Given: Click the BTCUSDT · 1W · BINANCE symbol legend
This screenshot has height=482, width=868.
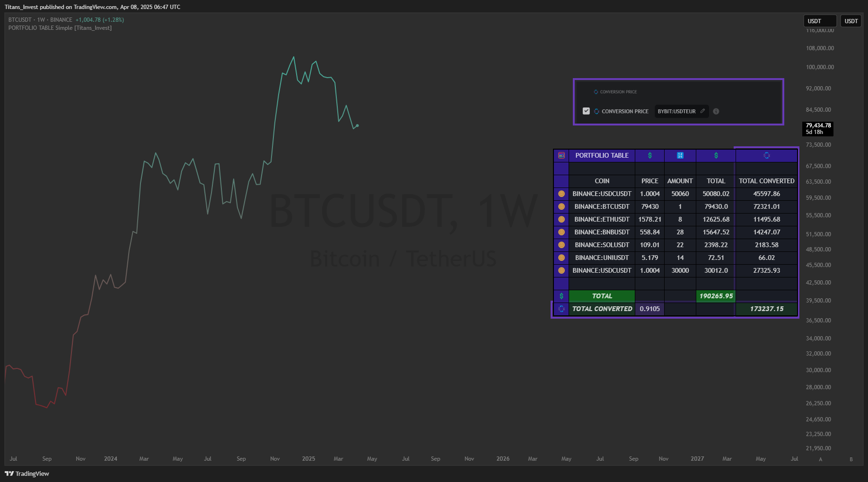Looking at the screenshot, I should (40, 20).
